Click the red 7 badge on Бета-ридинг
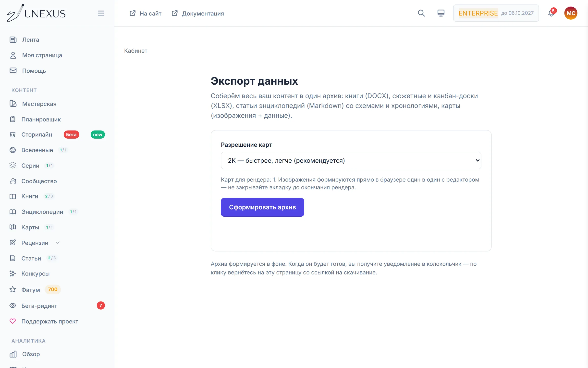Viewport: 588px width, 368px height. pos(101,306)
